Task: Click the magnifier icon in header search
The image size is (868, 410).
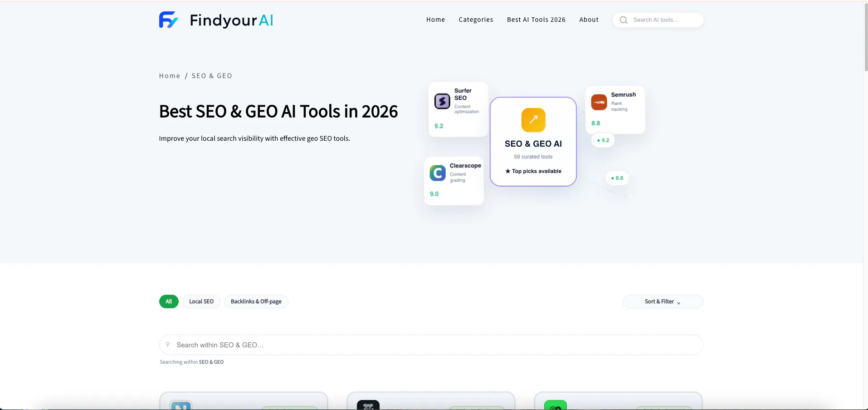Action: 624,20
